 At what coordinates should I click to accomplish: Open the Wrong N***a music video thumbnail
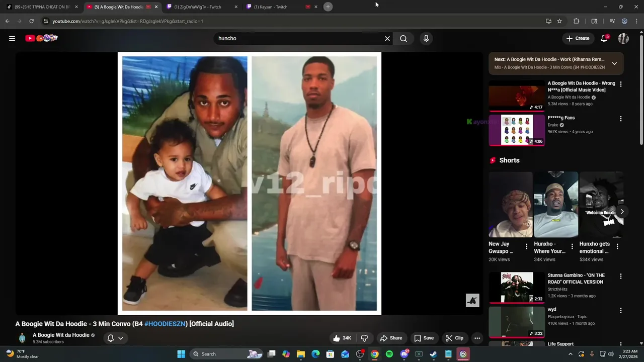(517, 96)
